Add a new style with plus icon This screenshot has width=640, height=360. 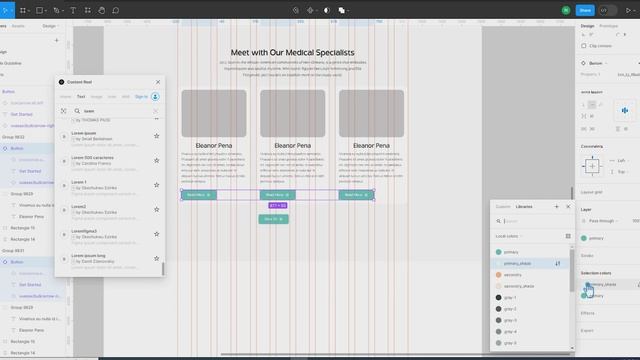coord(556,207)
